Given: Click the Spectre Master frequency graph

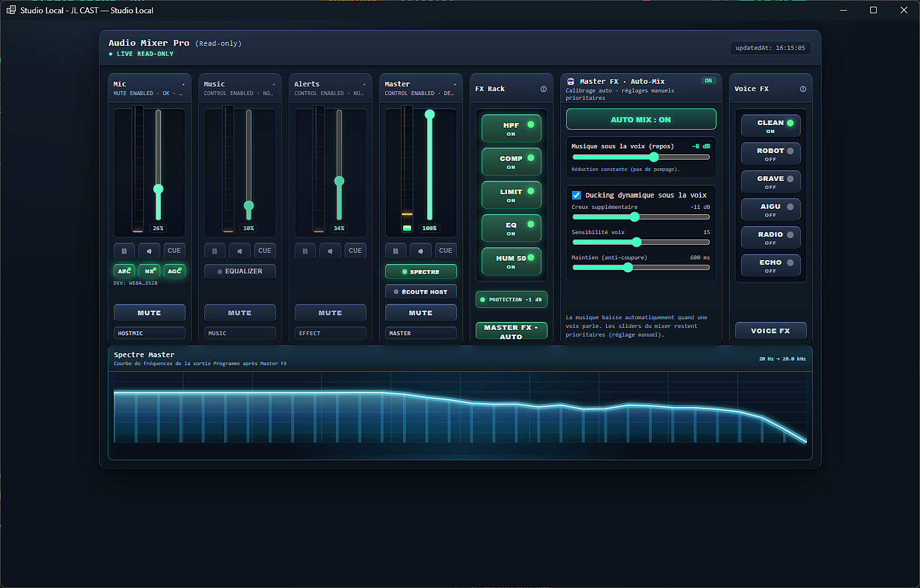Looking at the screenshot, I should click(460, 407).
